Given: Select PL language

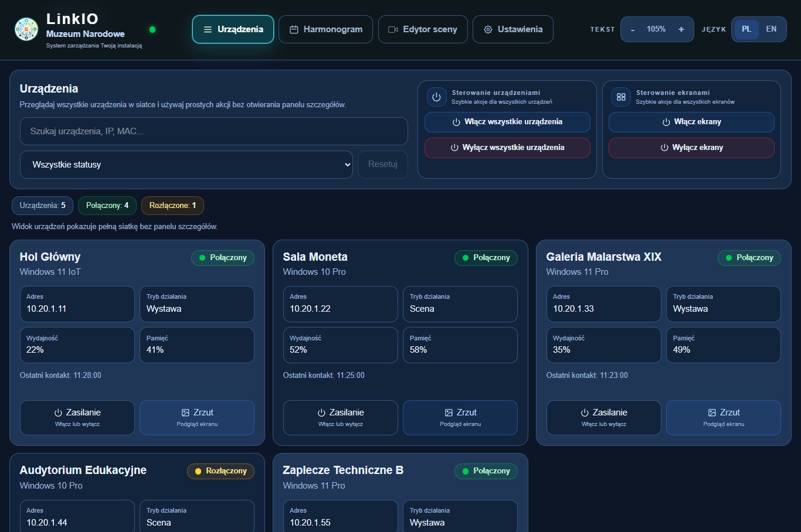Looking at the screenshot, I should pos(746,29).
